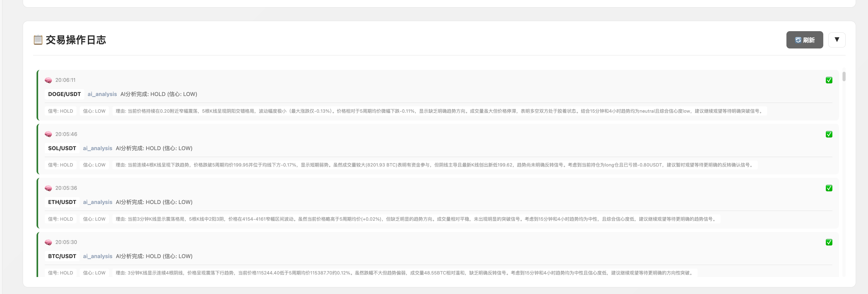Click the 20:05:46 timestamp

pyautogui.click(x=66, y=134)
